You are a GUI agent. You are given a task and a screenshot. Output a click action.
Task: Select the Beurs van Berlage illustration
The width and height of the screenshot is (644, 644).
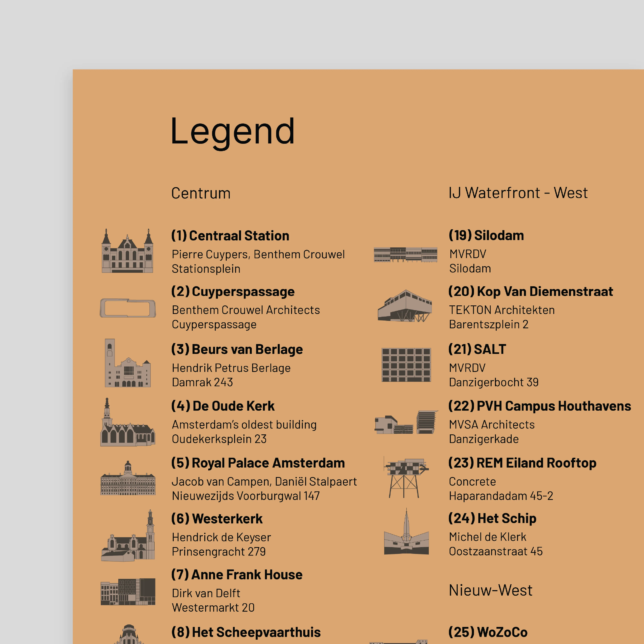pyautogui.click(x=128, y=363)
